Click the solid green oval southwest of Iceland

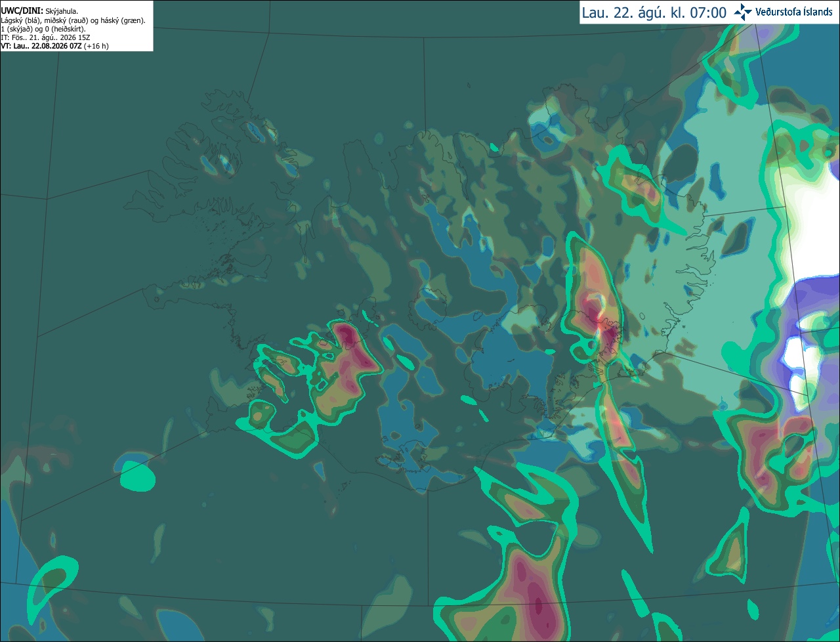[x=137, y=477]
